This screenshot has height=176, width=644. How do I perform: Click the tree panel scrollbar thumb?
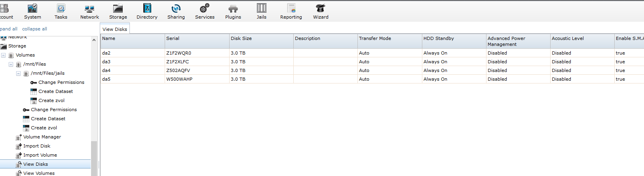pyautogui.click(x=94, y=158)
